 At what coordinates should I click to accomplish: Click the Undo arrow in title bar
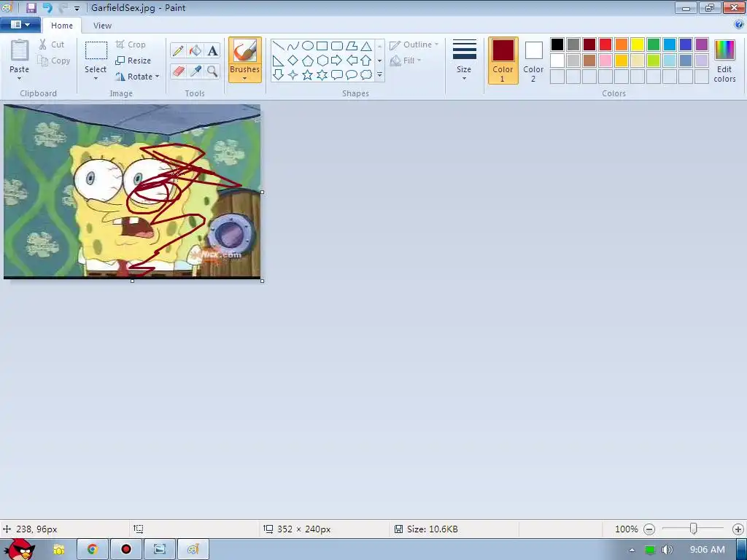(47, 7)
